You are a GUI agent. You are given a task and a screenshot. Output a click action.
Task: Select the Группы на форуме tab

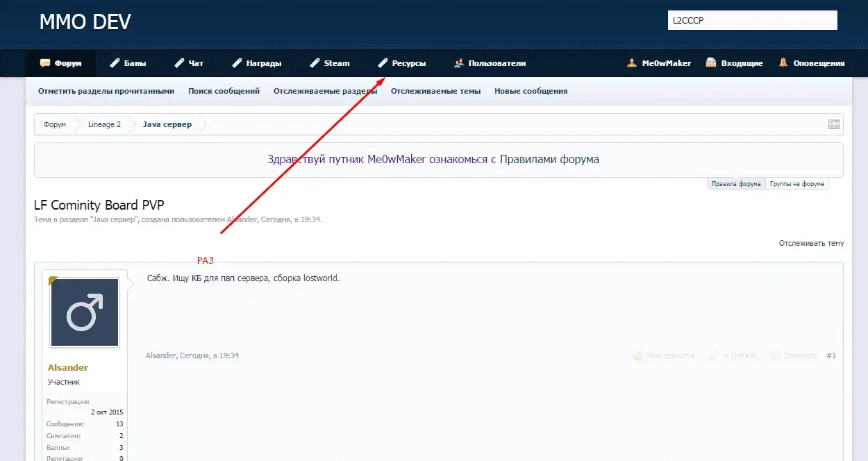tap(796, 184)
